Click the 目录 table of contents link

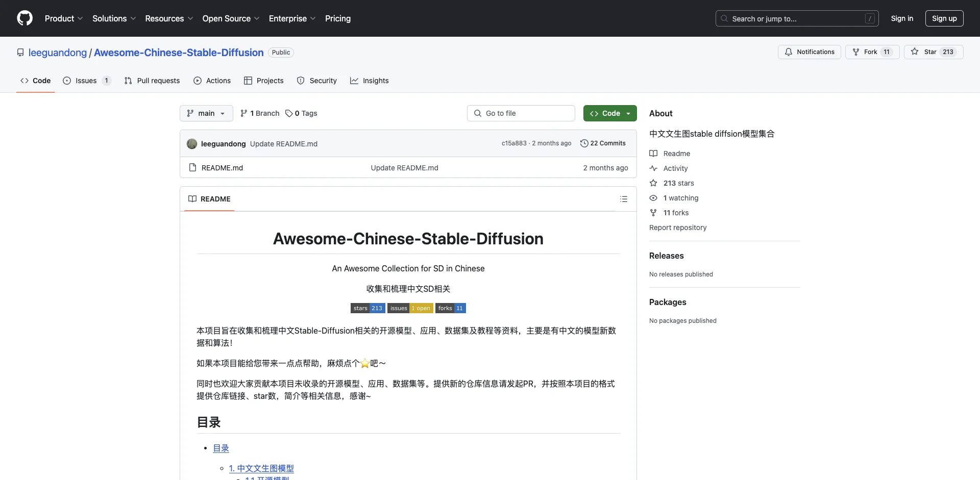coord(221,448)
